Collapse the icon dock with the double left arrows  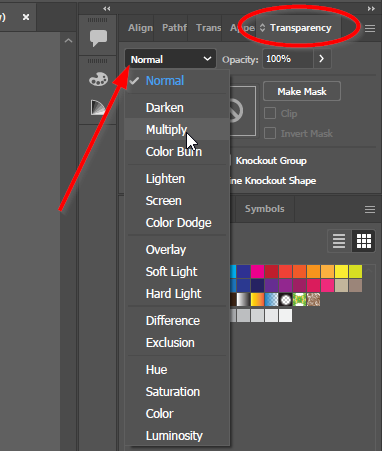point(107,9)
